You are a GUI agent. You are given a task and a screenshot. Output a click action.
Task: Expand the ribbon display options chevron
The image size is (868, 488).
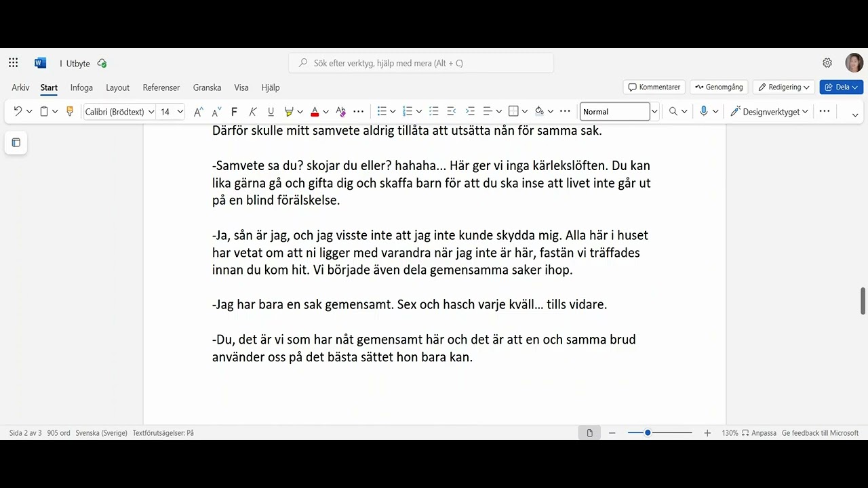(855, 115)
